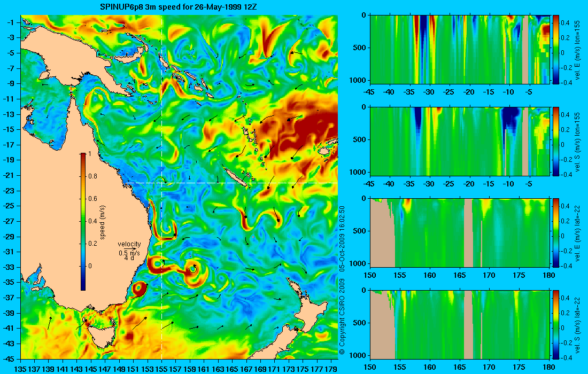Select the "0.5 m/s" velocity scale text
This screenshot has height=374, width=588.
[129, 253]
